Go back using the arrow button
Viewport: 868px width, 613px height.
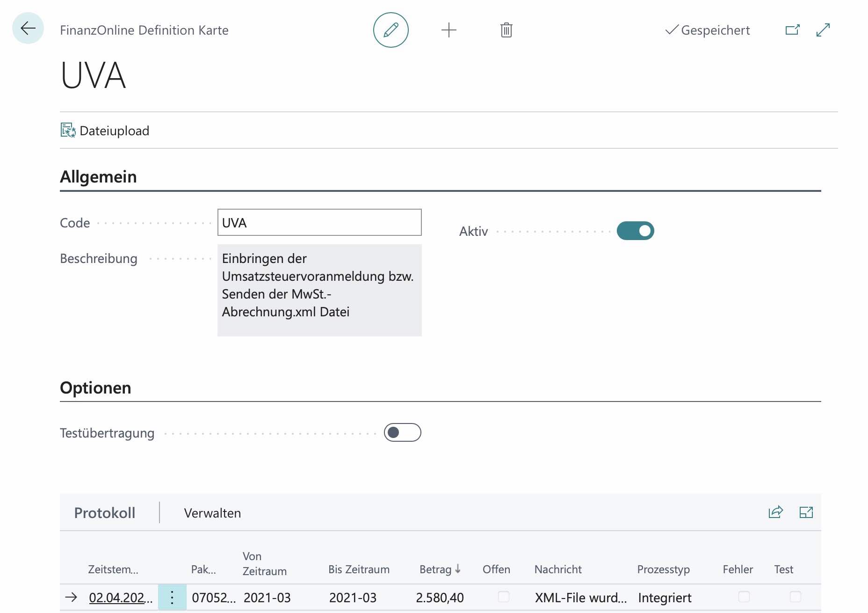(x=28, y=29)
